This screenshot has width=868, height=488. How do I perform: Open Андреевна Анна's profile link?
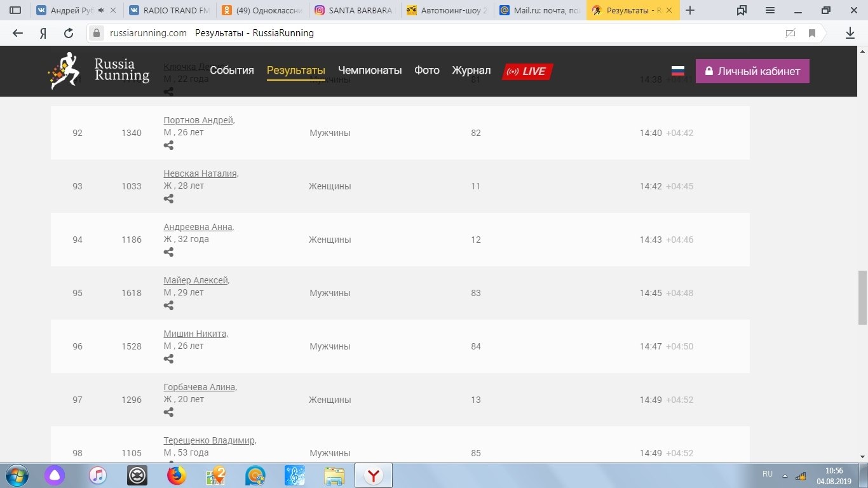point(198,227)
